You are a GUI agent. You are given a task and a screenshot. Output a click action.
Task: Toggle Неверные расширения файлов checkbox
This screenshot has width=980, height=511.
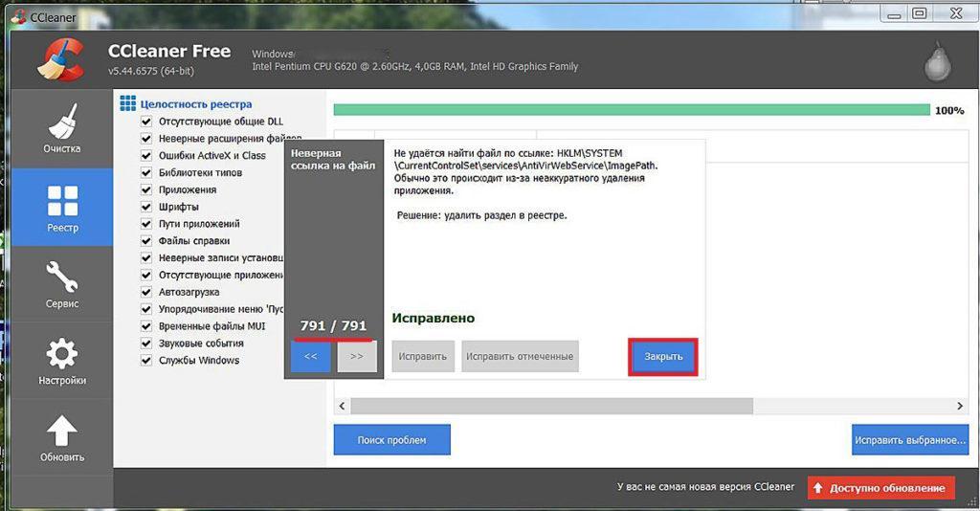pos(146,138)
